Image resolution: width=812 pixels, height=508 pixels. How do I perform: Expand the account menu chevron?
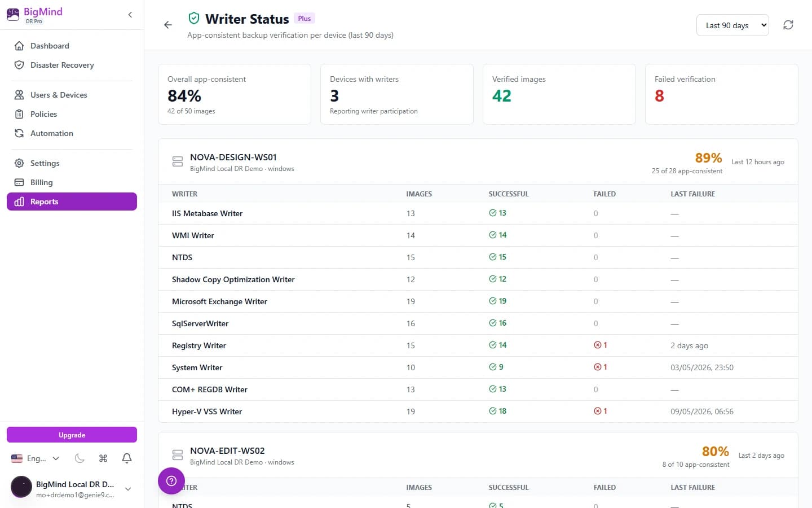[128, 489]
